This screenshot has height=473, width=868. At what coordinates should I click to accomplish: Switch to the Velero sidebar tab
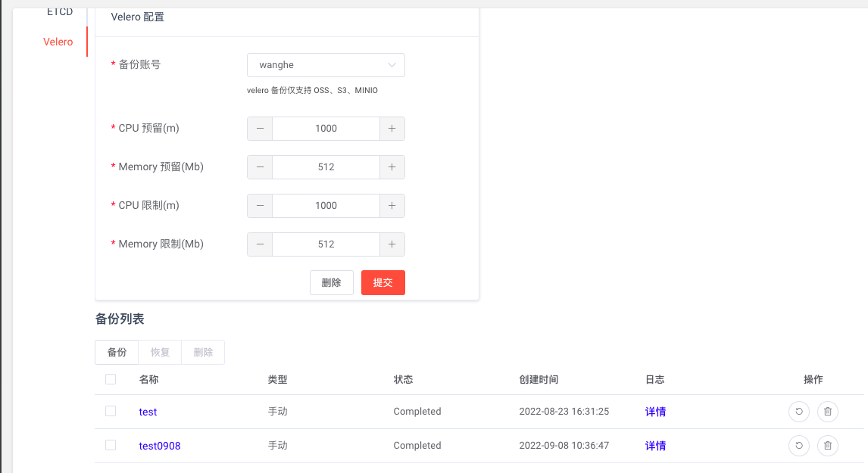[x=58, y=42]
